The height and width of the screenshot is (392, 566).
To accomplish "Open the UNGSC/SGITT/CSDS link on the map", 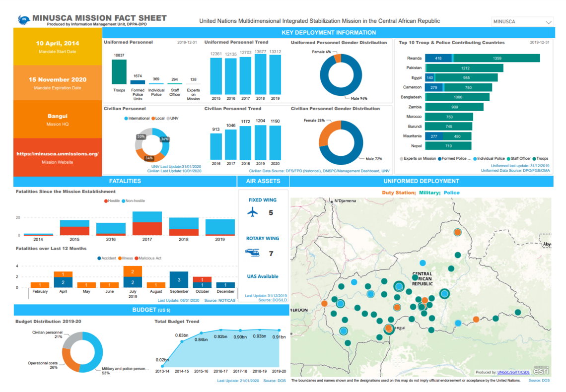I will point(513,372).
